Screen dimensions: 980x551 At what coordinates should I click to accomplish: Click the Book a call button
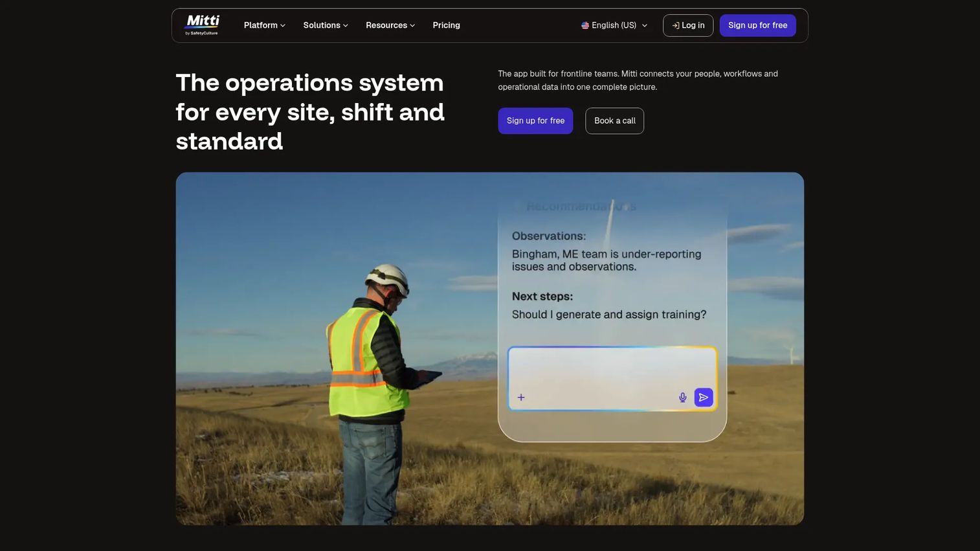(x=614, y=120)
